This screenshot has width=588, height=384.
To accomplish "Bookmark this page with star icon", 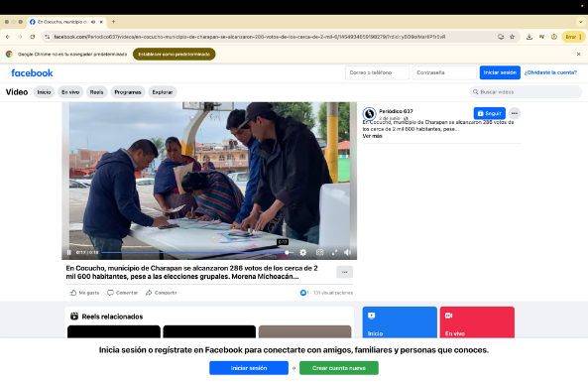I will coord(513,37).
